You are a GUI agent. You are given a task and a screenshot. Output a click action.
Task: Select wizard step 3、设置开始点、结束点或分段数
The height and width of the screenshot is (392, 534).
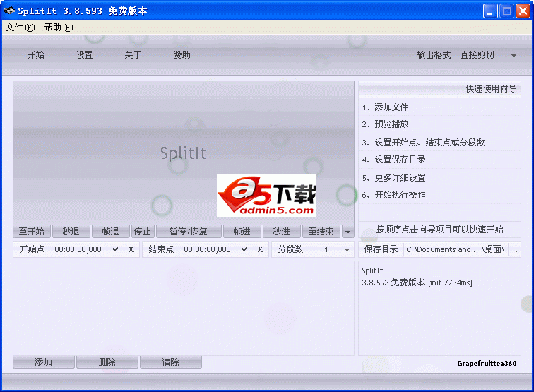coord(439,143)
